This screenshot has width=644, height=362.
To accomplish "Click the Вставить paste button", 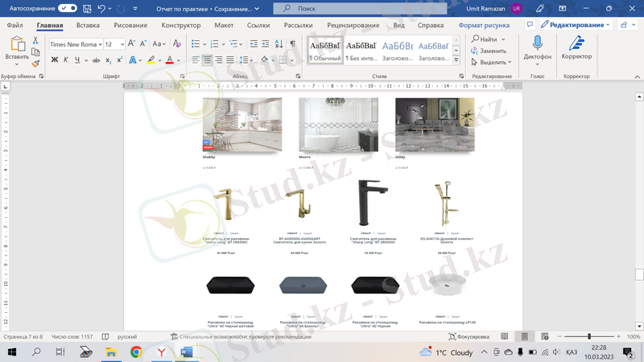I will tap(17, 51).
